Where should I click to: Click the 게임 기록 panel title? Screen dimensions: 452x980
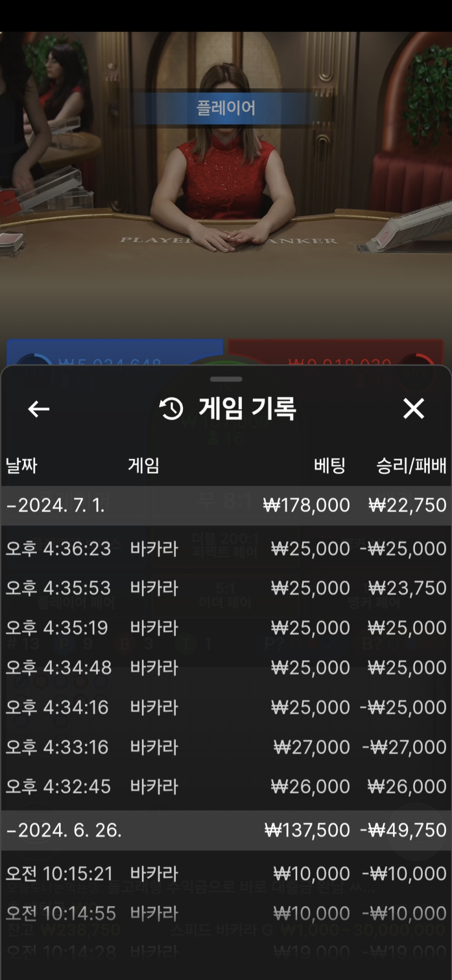click(x=247, y=408)
